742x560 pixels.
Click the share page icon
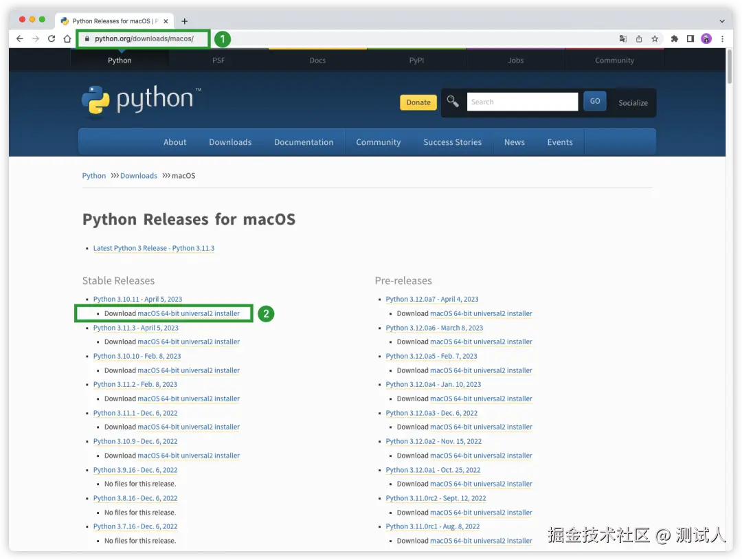point(639,38)
